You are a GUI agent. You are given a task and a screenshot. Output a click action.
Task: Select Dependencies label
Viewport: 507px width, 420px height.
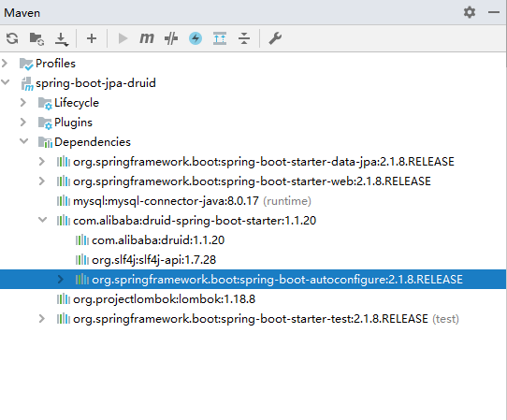(x=93, y=142)
